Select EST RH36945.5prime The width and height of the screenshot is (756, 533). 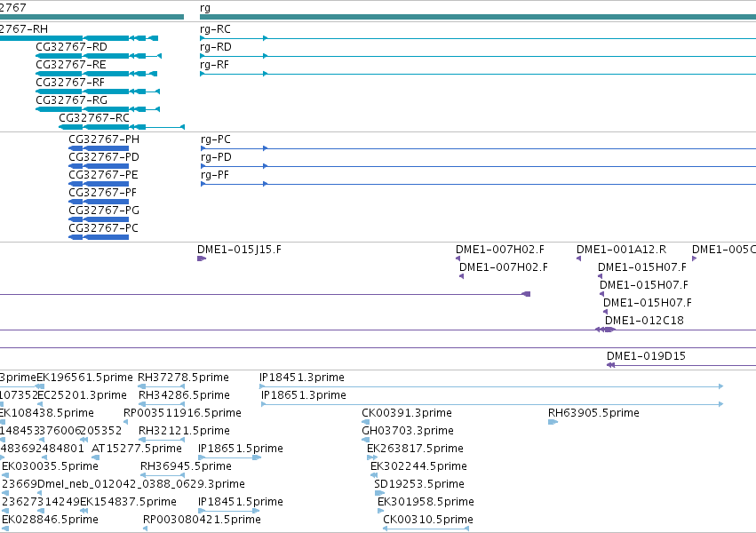[x=163, y=475]
